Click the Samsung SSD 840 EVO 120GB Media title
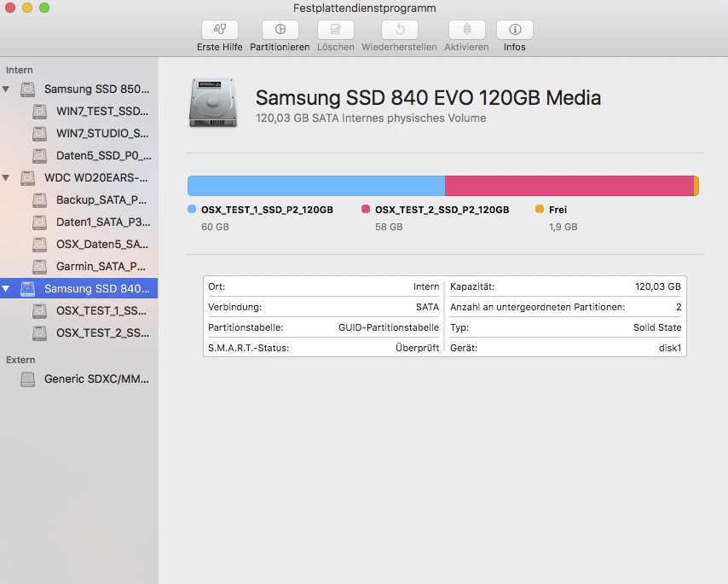The width and height of the screenshot is (728, 584). pos(428,98)
